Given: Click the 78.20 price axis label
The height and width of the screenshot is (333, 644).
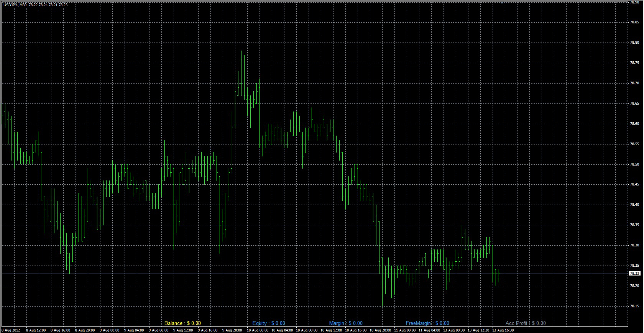Looking at the screenshot, I should tap(634, 286).
